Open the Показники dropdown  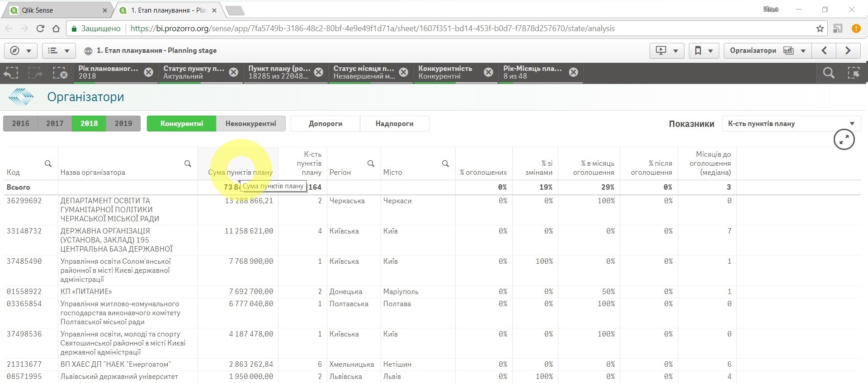[791, 124]
